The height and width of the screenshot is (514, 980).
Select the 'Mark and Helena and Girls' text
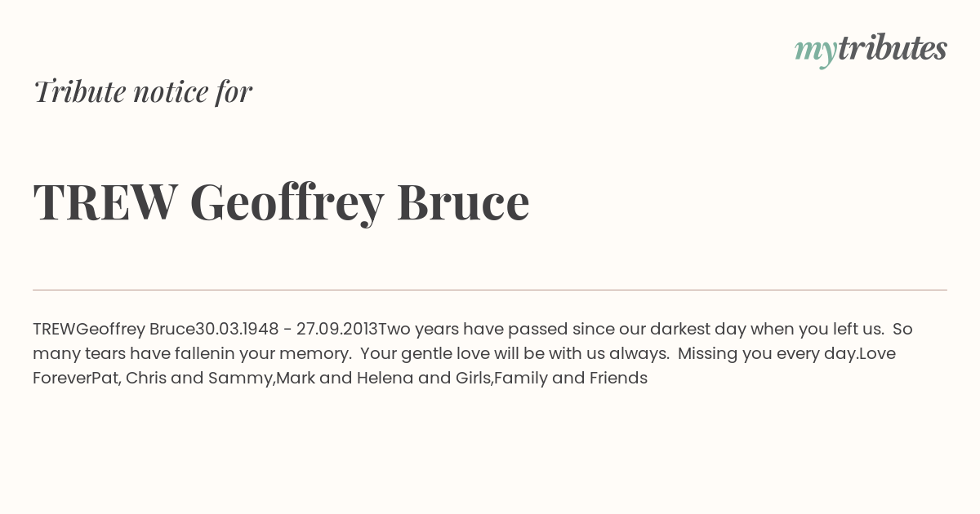(385, 378)
